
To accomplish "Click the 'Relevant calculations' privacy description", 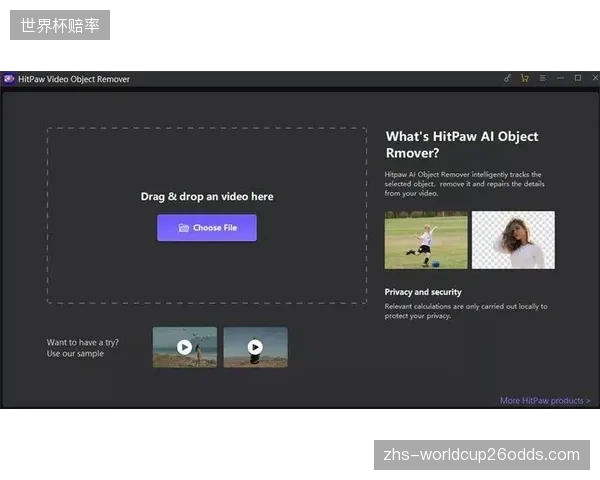I will tap(466, 311).
